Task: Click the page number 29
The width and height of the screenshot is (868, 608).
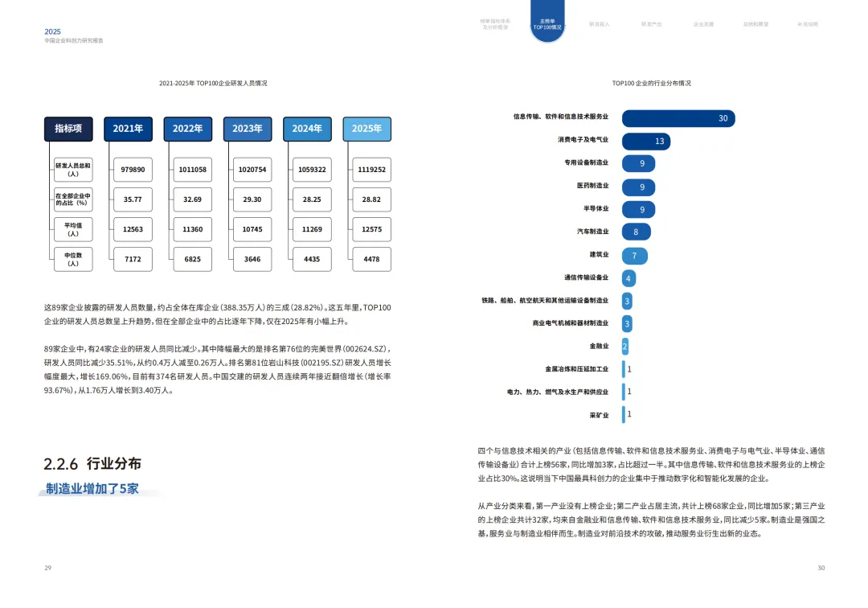Action: 47,568
